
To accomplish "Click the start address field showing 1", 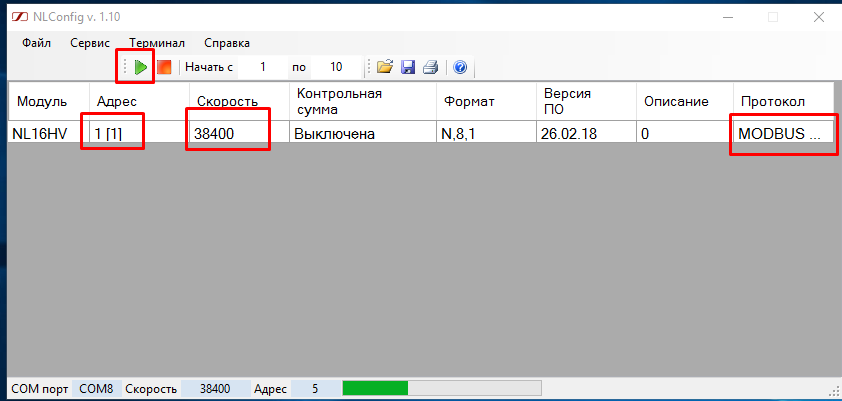I will [263, 67].
